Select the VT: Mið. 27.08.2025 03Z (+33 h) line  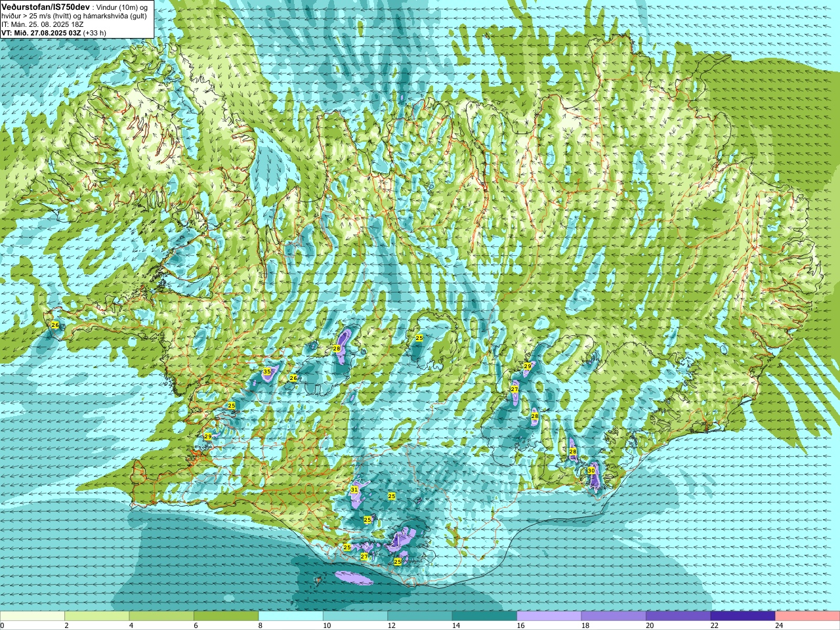pos(54,33)
